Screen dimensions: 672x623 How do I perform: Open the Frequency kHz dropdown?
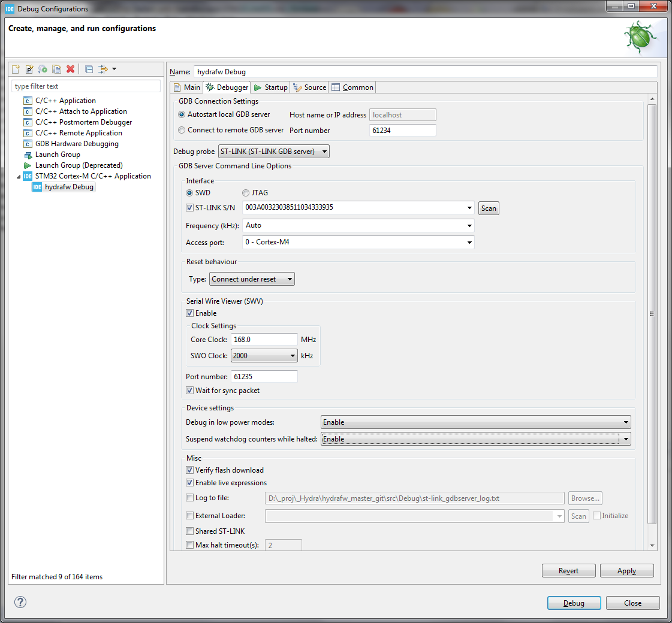[x=469, y=225]
